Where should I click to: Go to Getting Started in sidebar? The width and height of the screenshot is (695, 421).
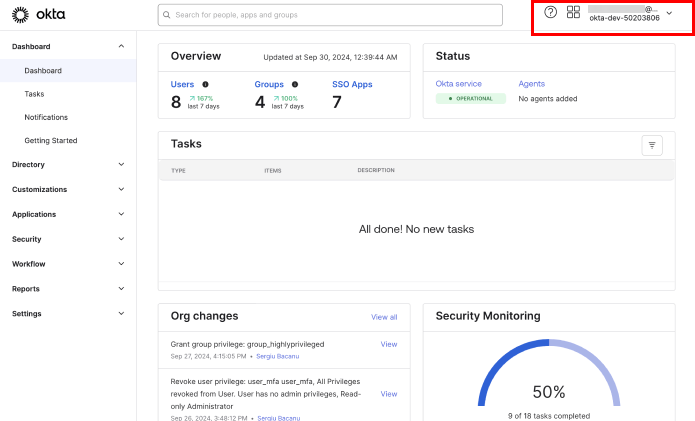point(51,141)
